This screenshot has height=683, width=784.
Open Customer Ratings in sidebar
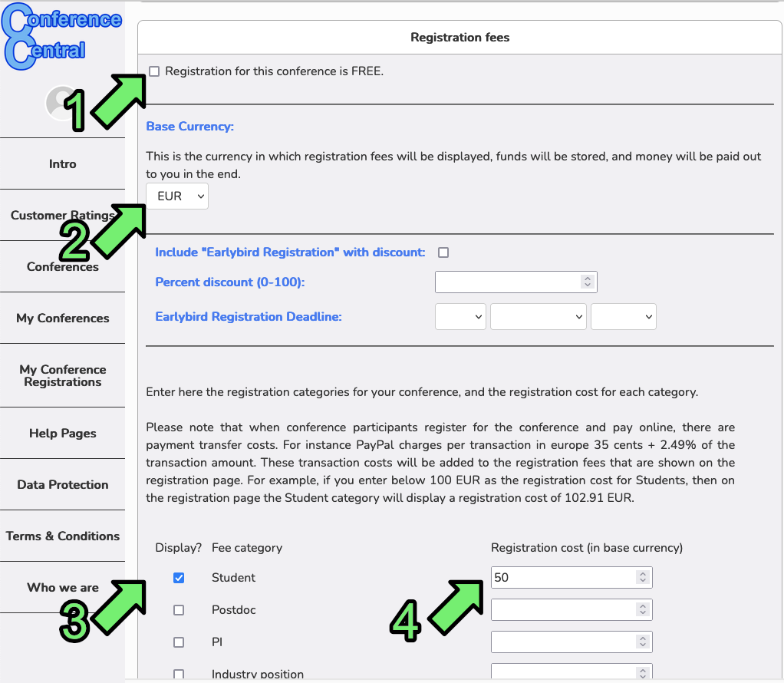pos(62,215)
